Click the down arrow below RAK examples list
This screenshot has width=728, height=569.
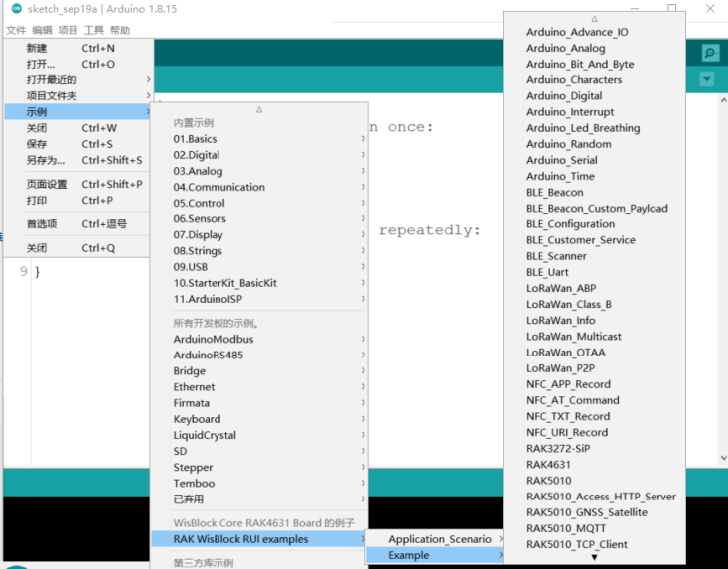tap(594, 557)
